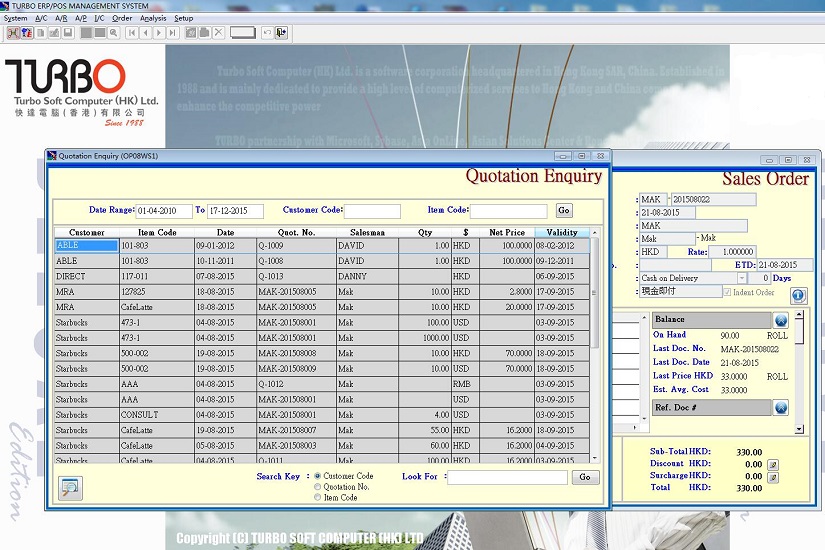Click the toolbar icon with red letter E
The height and width of the screenshot is (550, 825).
(26, 33)
